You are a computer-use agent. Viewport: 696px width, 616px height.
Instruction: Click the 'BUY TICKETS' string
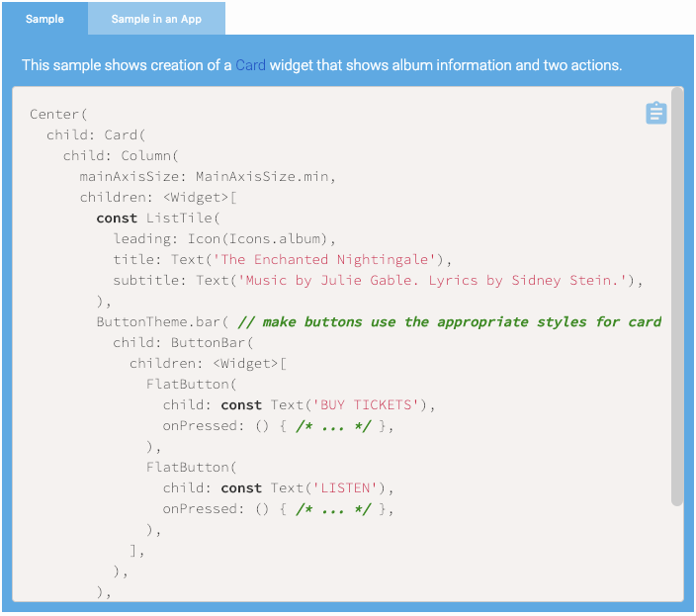click(366, 404)
